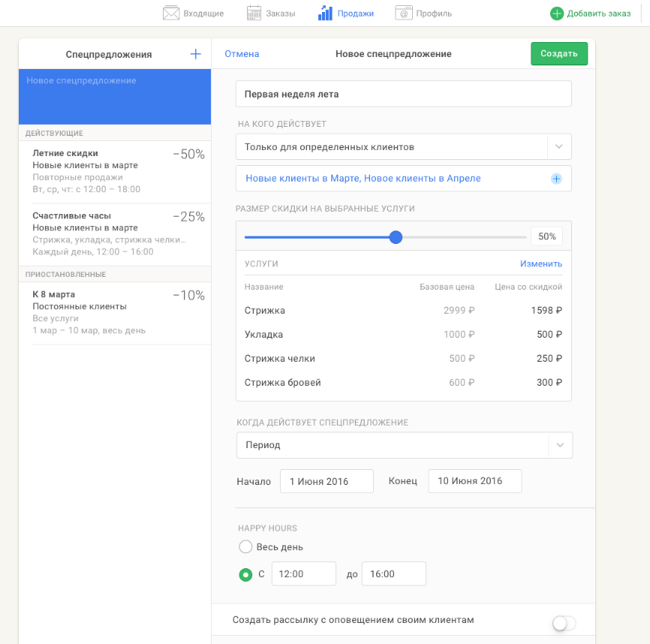Open the selected clients groups link
This screenshot has width=650, height=644.
coord(363,178)
